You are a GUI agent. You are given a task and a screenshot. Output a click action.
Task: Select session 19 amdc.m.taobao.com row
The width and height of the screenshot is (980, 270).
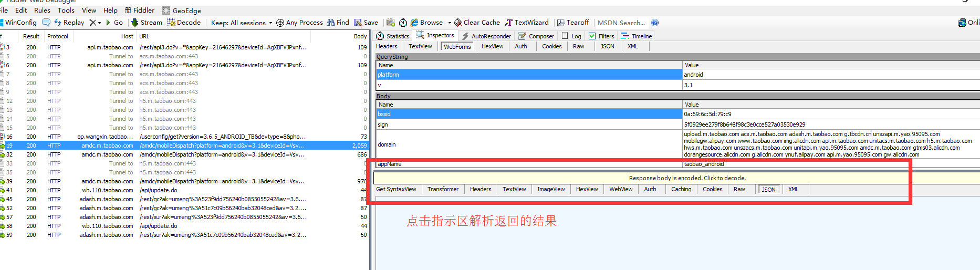(x=184, y=146)
